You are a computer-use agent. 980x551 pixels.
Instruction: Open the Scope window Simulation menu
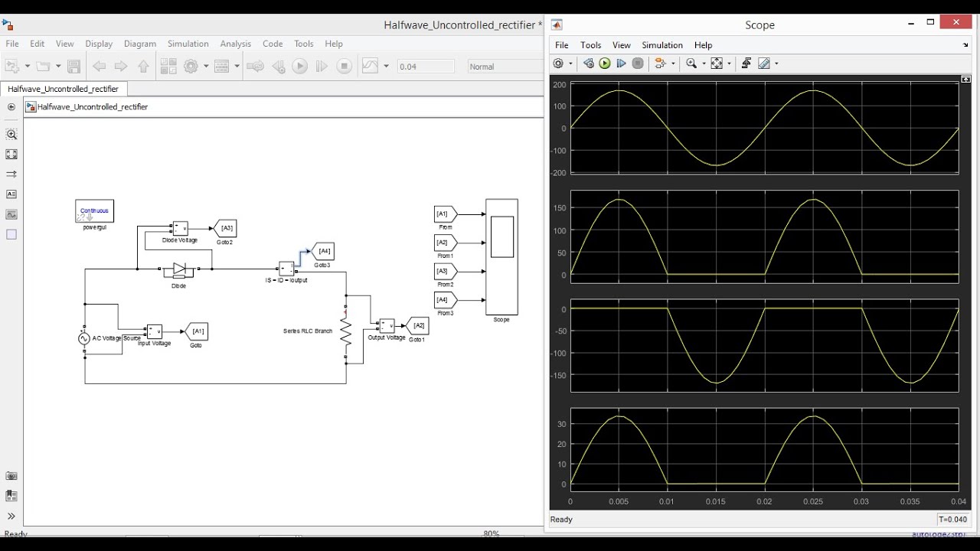coord(662,45)
